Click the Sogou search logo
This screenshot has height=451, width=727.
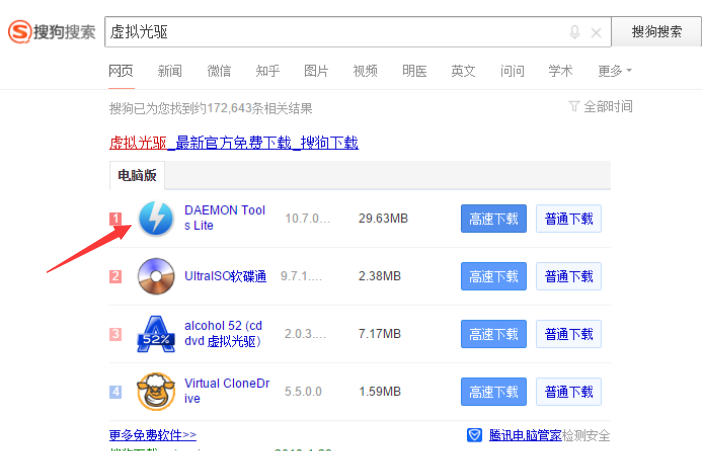pos(52,32)
